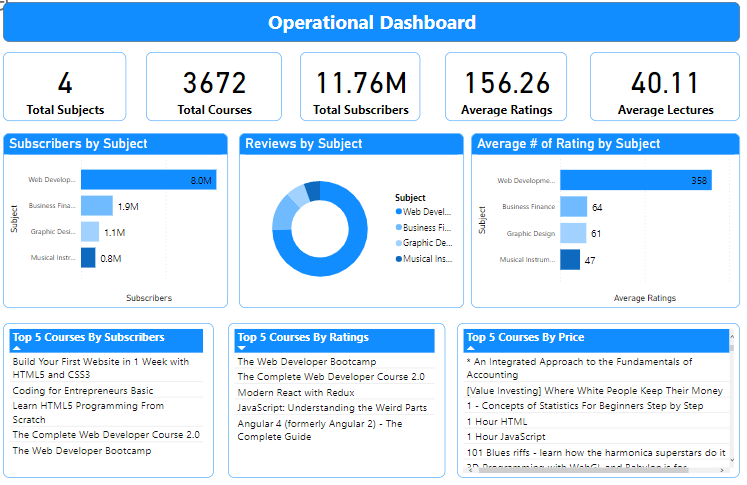Click the Average Ratings axis label
Viewport: 747px width, 485px height.
click(x=645, y=298)
